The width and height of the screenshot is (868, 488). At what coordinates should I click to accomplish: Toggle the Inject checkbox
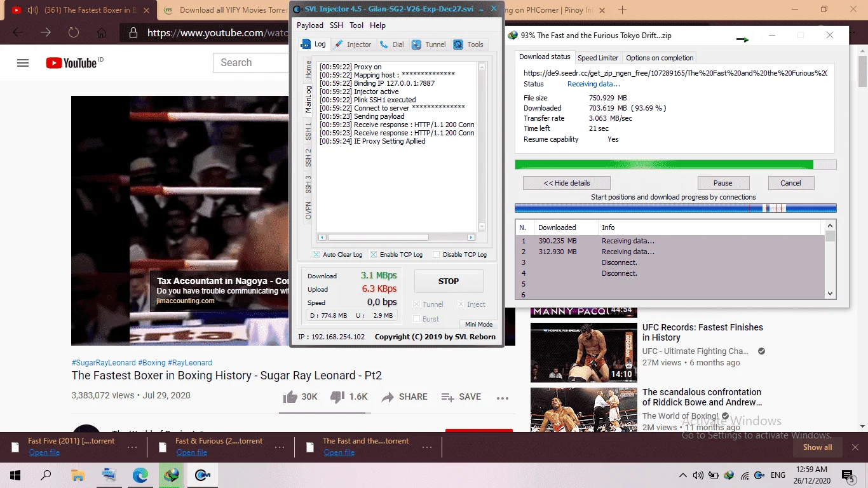tap(461, 304)
